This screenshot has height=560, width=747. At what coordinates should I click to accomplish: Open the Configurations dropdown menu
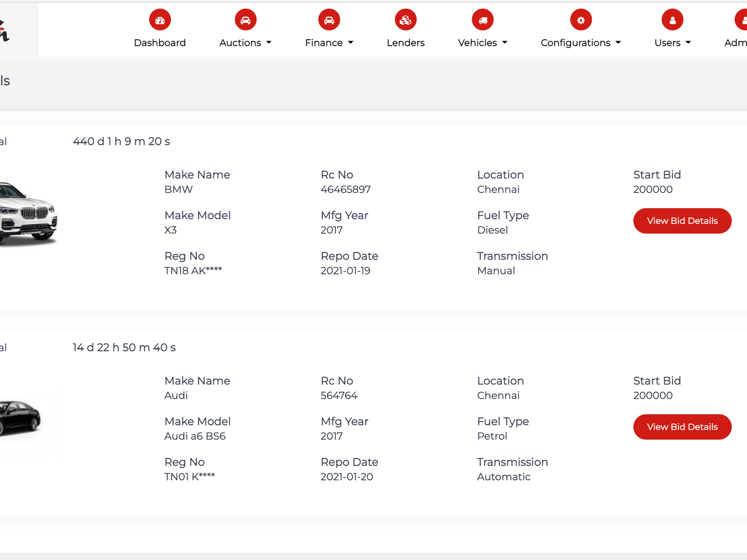pos(580,43)
